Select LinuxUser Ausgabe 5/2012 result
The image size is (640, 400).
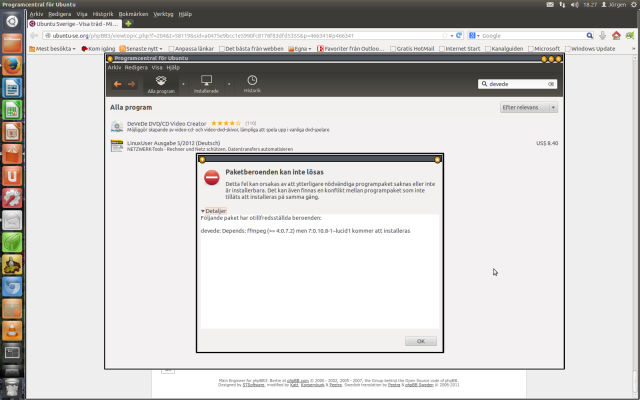tap(334, 146)
